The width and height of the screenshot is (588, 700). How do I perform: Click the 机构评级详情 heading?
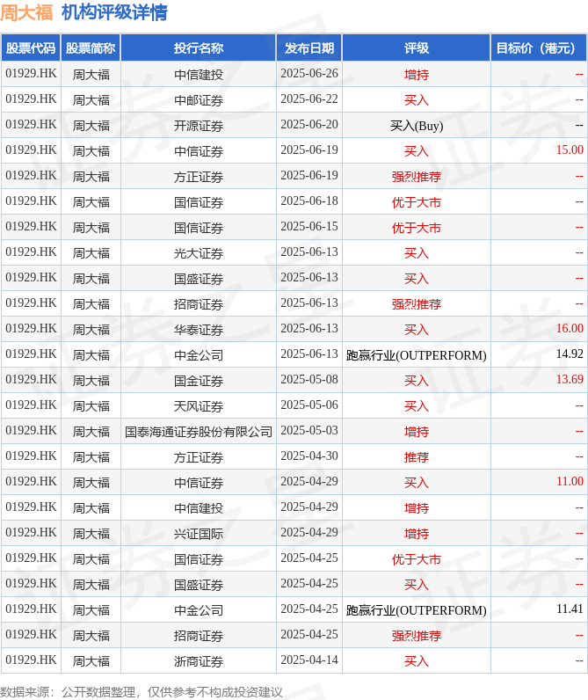coord(114,12)
